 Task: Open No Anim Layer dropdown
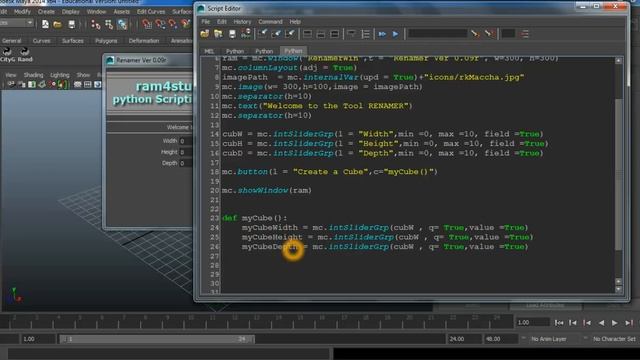pos(548,339)
